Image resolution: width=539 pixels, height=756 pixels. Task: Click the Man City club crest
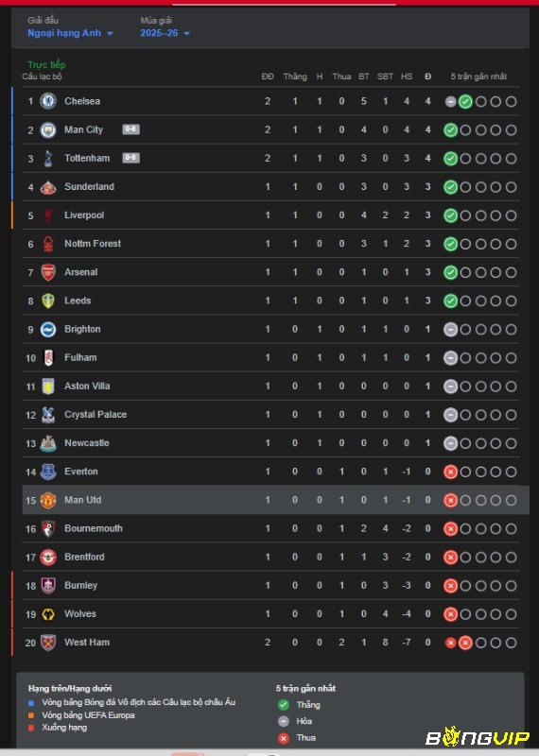coord(48,129)
